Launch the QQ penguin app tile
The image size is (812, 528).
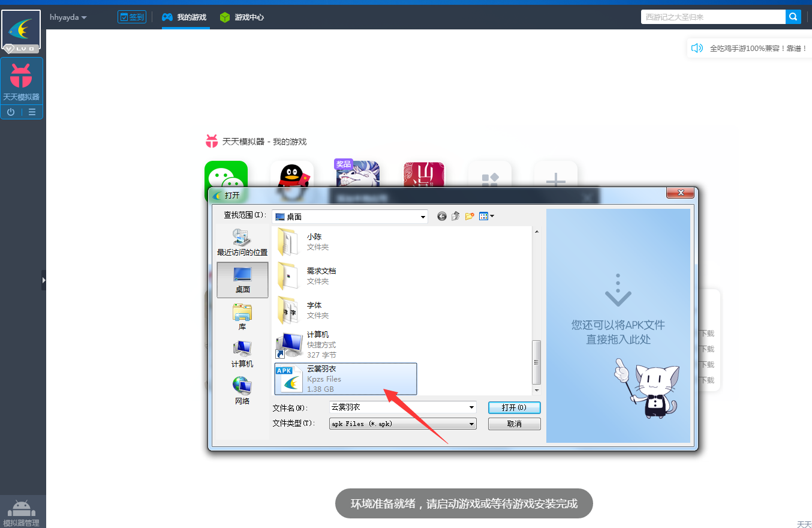click(x=292, y=174)
